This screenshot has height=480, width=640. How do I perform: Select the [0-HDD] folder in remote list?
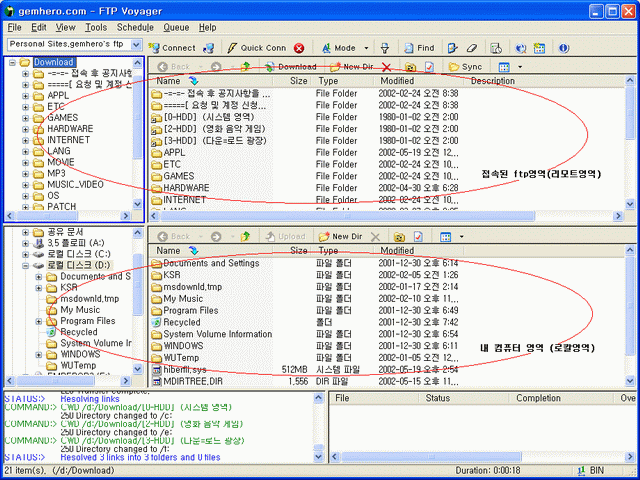(x=209, y=117)
